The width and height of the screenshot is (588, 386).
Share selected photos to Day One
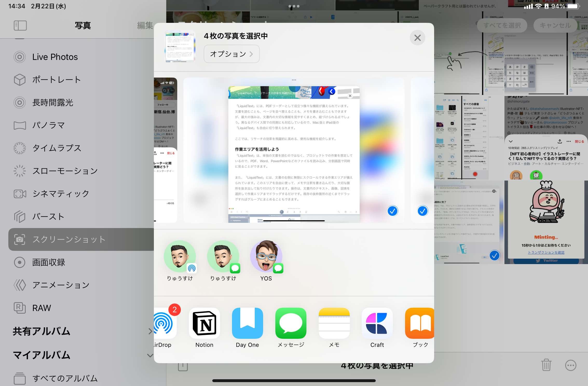(248, 323)
